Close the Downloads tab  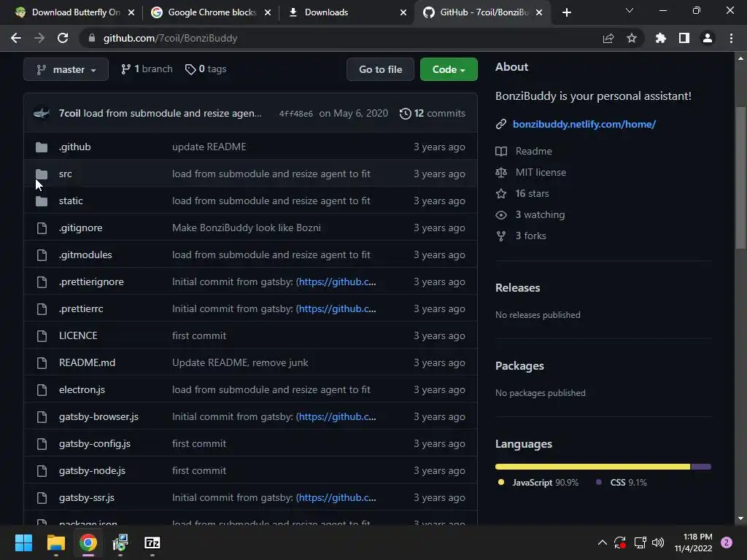[403, 12]
